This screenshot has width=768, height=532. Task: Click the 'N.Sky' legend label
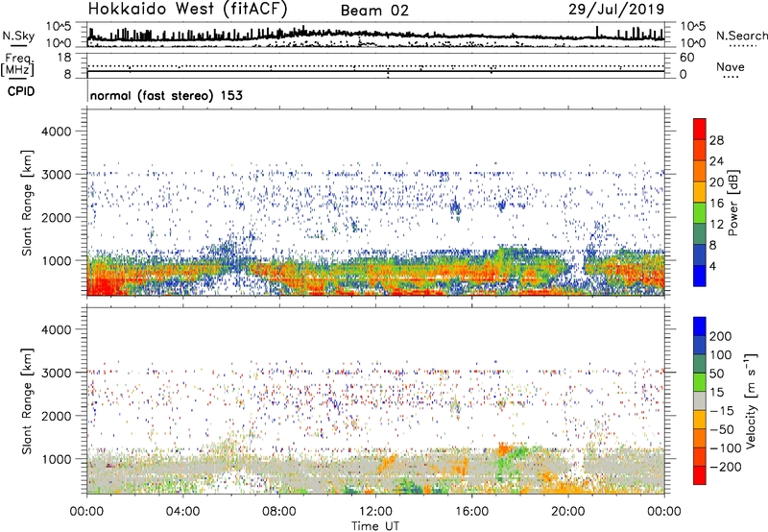18,36
